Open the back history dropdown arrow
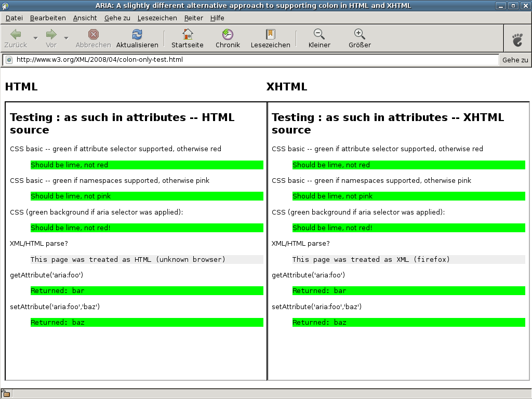 pyautogui.click(x=35, y=38)
